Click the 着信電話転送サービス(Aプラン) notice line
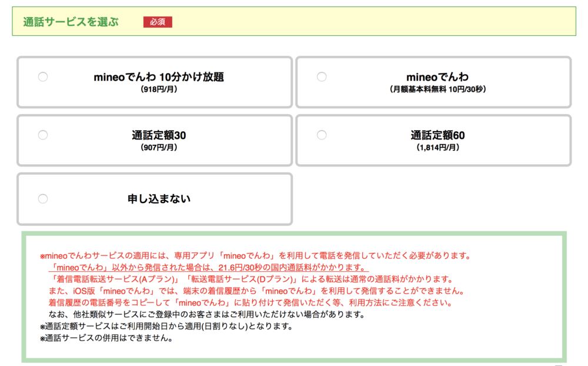The width and height of the screenshot is (588, 366). point(252,280)
